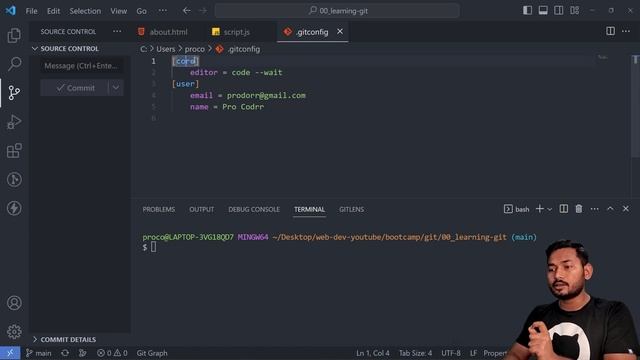Click the main branch indicator in status bar
640x360 pixels.
[39, 353]
